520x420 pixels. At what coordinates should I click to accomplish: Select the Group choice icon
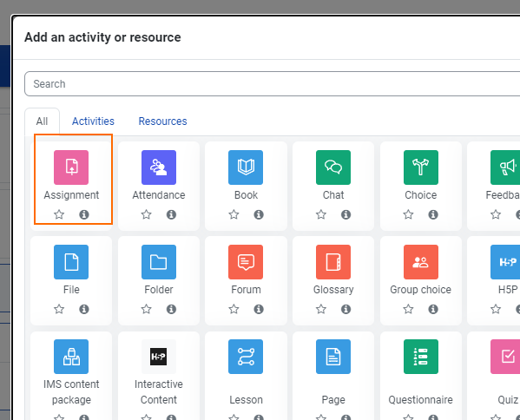coord(421,262)
